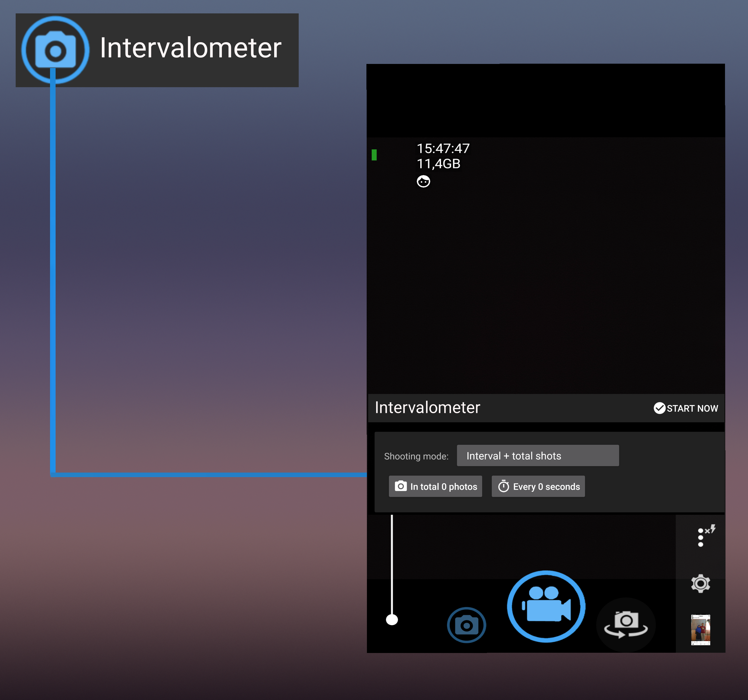Click the large Intervalometer banner title

pos(190,48)
